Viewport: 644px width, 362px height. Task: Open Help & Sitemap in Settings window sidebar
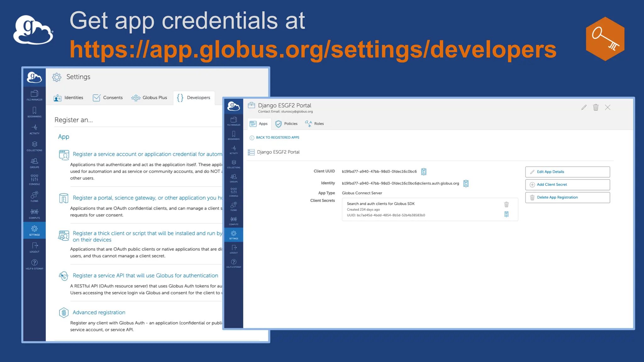coord(34,264)
